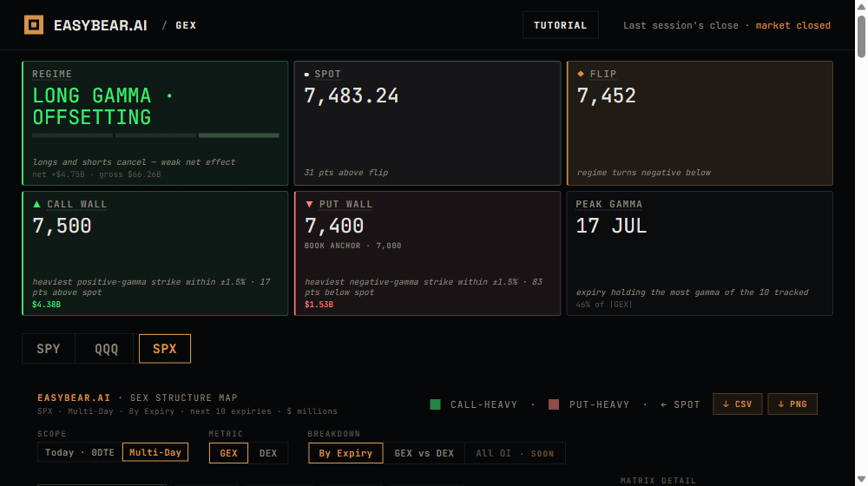The width and height of the screenshot is (868, 486).
Task: Open the Tutorial button
Action: click(x=560, y=25)
